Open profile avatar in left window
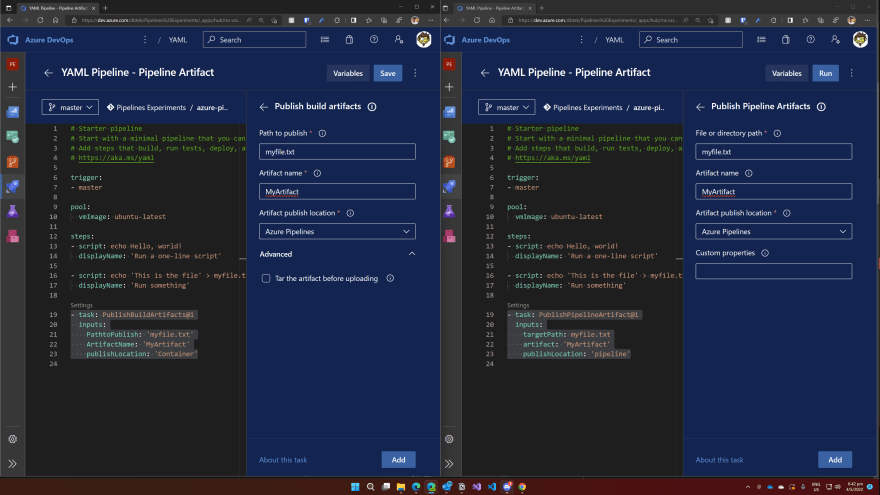Image resolution: width=880 pixels, height=495 pixels. pyautogui.click(x=424, y=39)
